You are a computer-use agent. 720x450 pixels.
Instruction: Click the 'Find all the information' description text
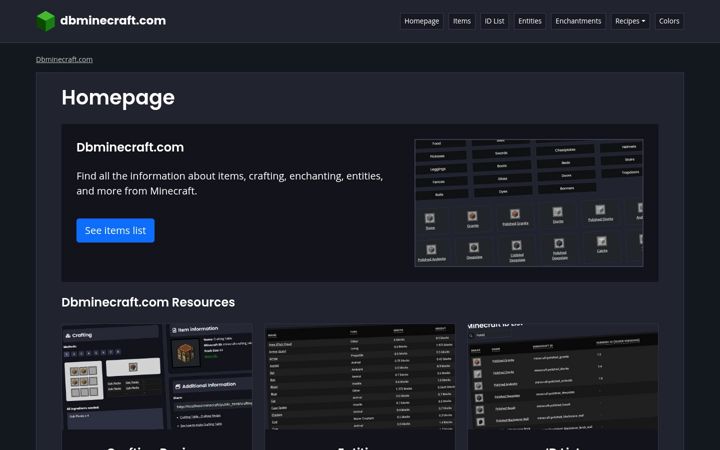tap(230, 183)
